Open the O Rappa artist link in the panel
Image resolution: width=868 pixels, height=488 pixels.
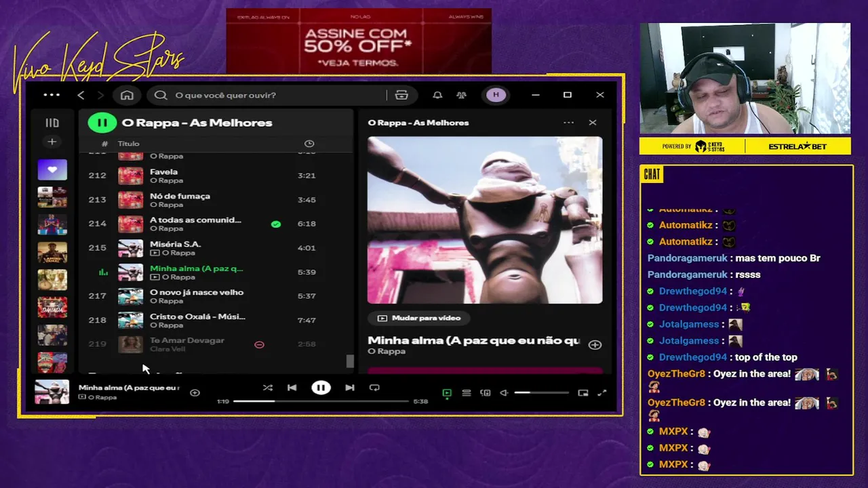point(387,352)
